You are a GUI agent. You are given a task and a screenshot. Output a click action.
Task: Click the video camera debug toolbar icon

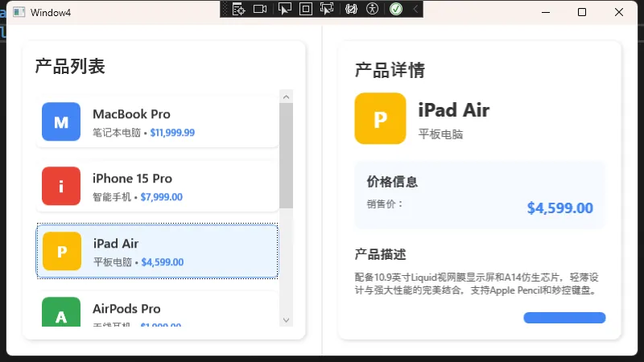[x=260, y=9]
